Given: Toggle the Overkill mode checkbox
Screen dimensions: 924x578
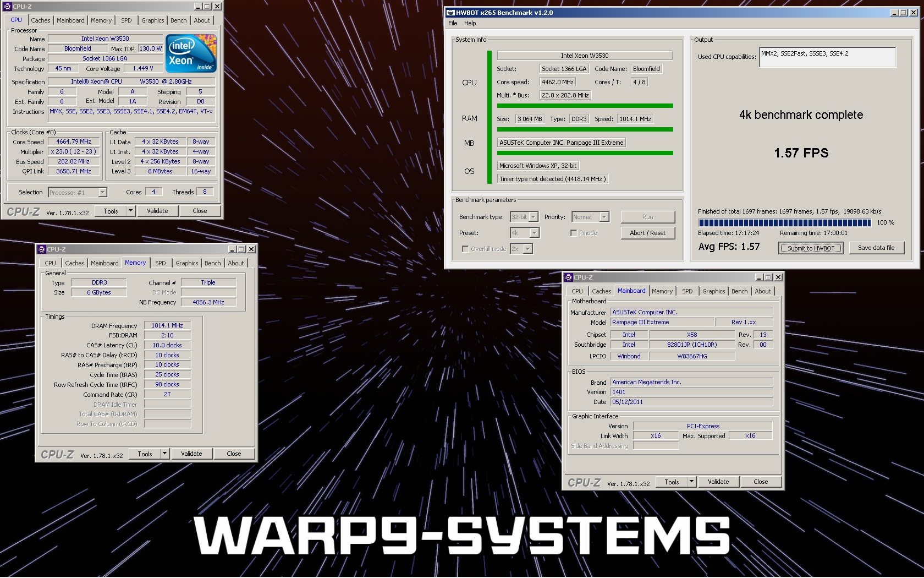Looking at the screenshot, I should pyautogui.click(x=465, y=249).
